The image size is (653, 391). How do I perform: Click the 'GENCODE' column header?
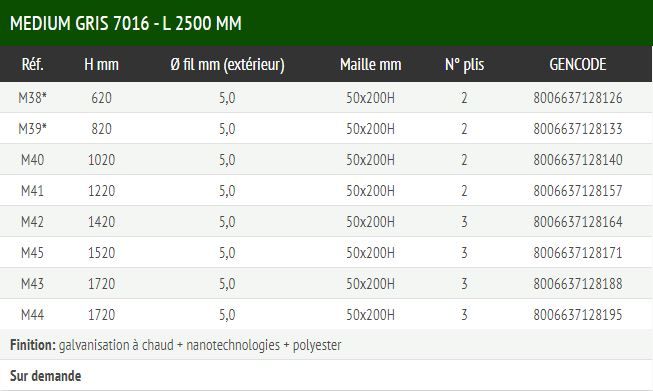click(x=578, y=65)
